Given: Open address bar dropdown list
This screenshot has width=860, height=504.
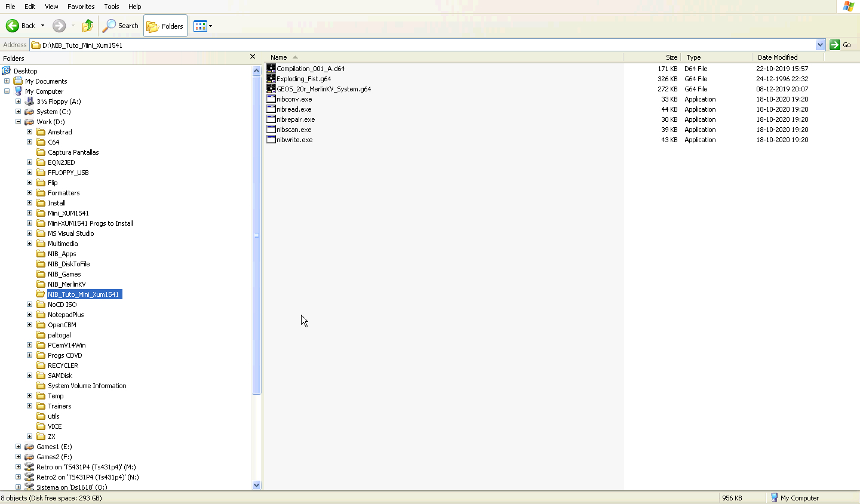Looking at the screenshot, I should click(x=820, y=45).
